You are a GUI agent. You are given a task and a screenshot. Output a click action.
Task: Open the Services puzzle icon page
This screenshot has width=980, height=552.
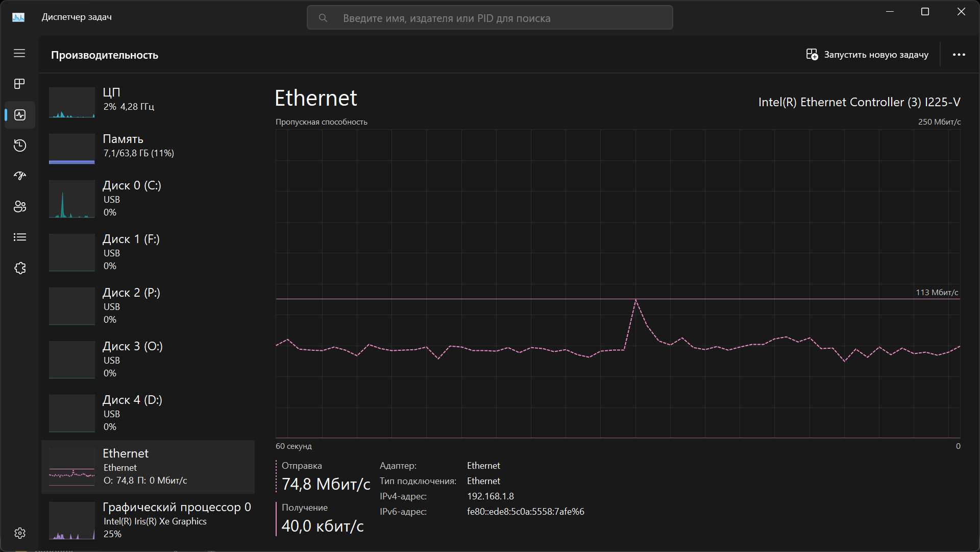click(x=19, y=268)
